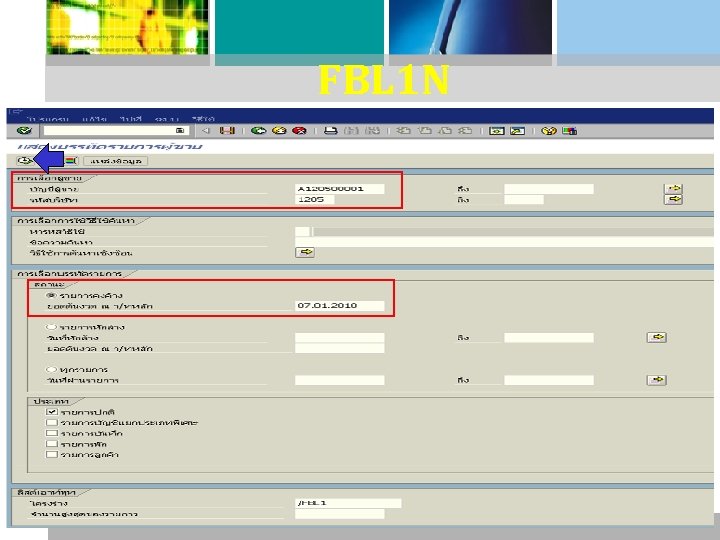Click the Last Page icon
Image resolution: width=720 pixels, height=540 pixels.
coord(466,131)
